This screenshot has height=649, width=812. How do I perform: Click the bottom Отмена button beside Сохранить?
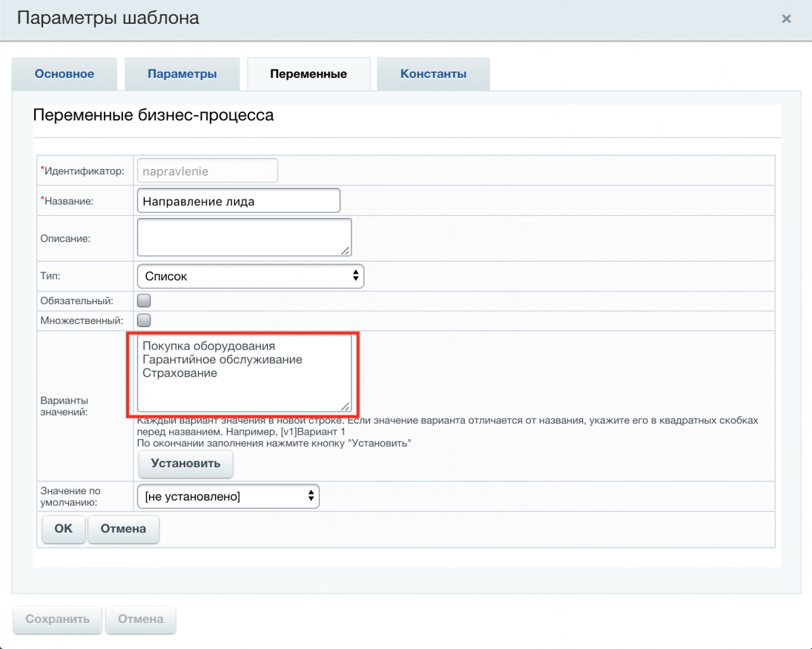tap(141, 619)
